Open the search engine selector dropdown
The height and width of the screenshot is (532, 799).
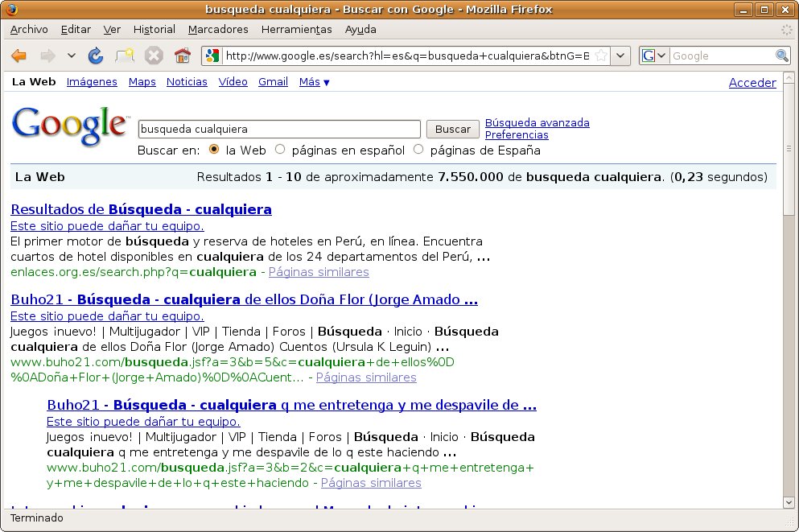tap(654, 56)
